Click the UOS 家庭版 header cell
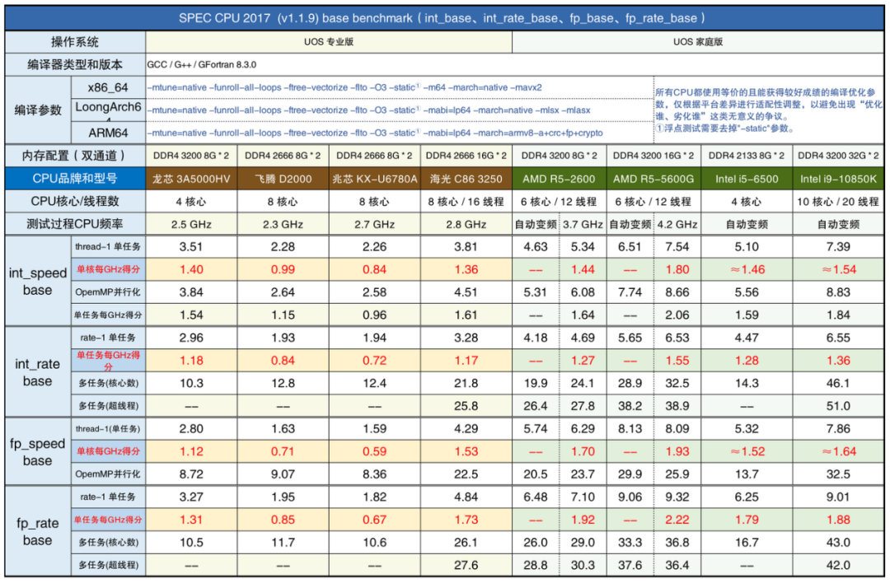Viewport: 890px width, 588px height. pos(698,42)
